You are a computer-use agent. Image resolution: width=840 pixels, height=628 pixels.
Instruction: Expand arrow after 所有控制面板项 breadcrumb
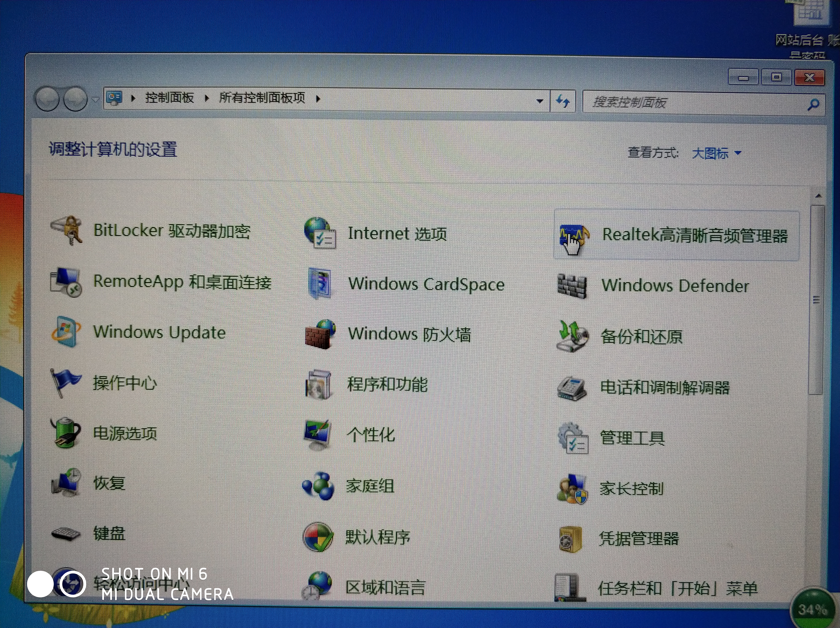(318, 99)
